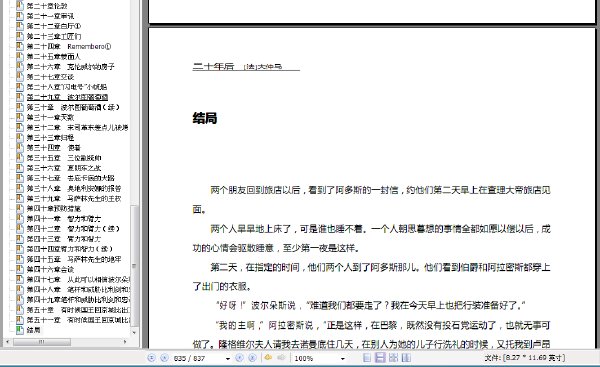Open bookmark 第二十四章 Remember①

coord(68,46)
